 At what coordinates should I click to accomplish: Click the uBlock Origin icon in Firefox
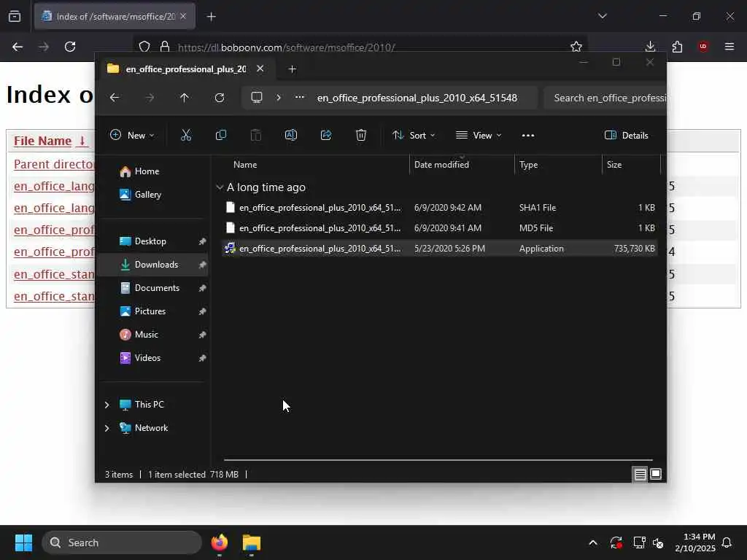703,47
